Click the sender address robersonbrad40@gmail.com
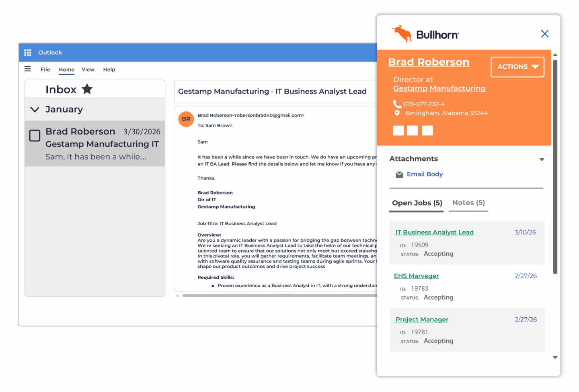 pos(269,116)
